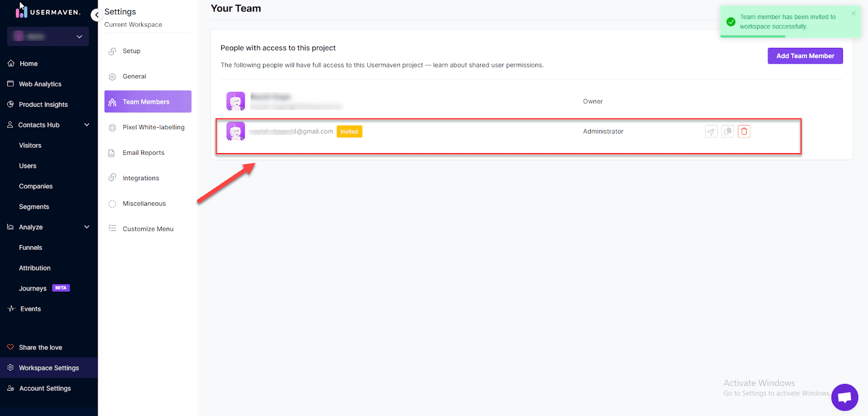Collapse the Contacts Hub section
Screen dimensions: 868x416
coord(87,125)
